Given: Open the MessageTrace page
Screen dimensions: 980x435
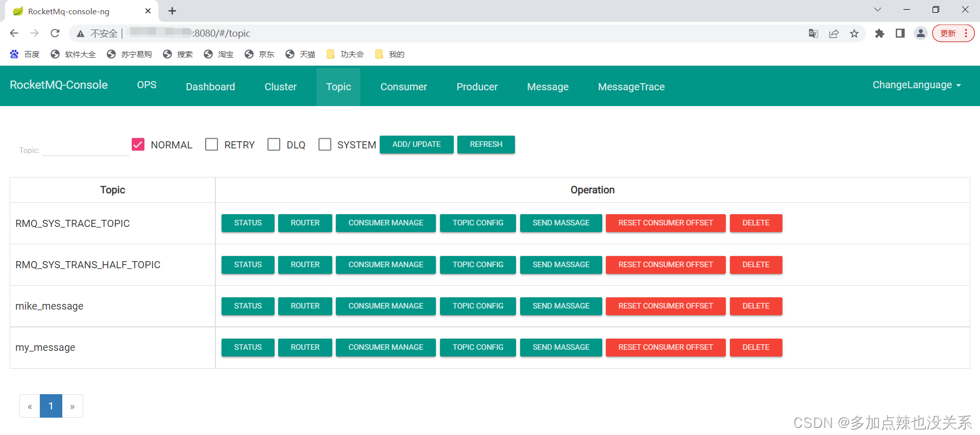Looking at the screenshot, I should coord(631,87).
